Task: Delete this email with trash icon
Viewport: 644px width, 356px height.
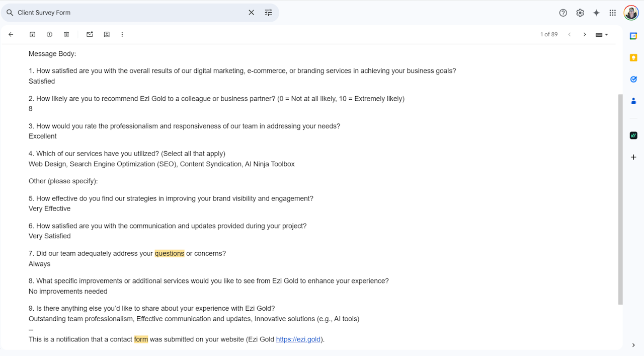Action: pyautogui.click(x=66, y=35)
